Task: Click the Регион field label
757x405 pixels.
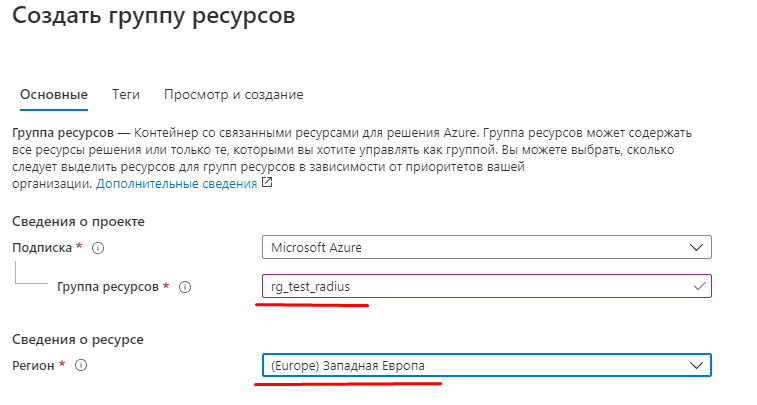Action: 33,366
